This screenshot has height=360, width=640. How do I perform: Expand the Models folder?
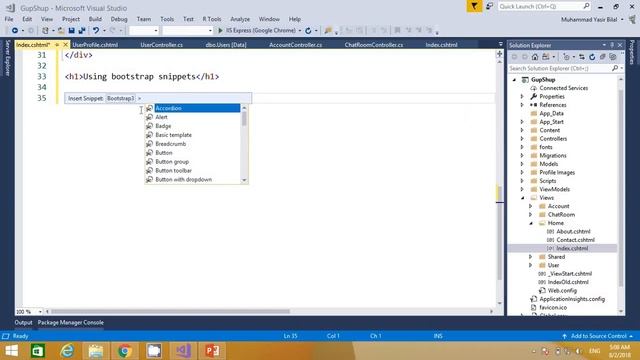coord(522,164)
